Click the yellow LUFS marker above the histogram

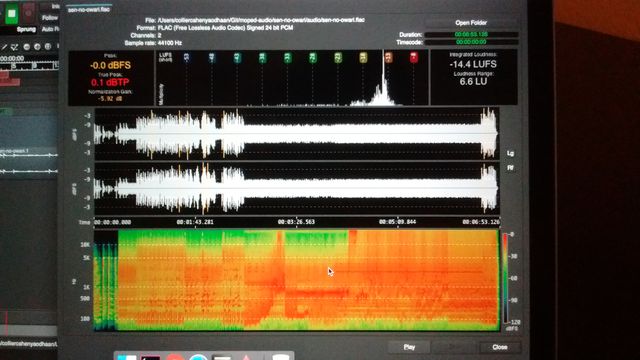(363, 58)
